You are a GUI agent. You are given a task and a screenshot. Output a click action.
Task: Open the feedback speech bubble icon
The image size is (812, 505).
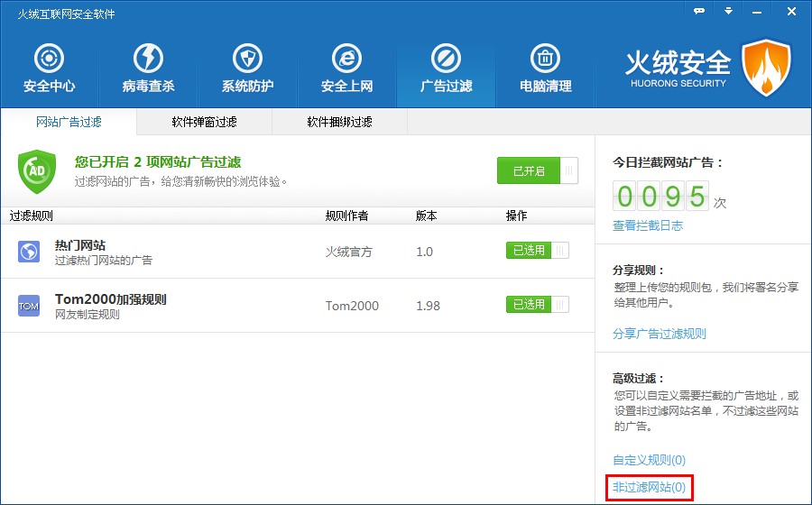click(699, 11)
